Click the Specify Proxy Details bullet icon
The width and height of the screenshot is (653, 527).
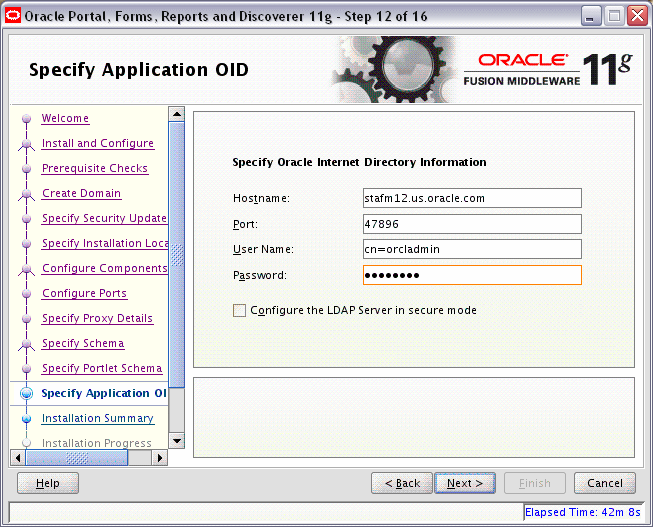point(27,319)
